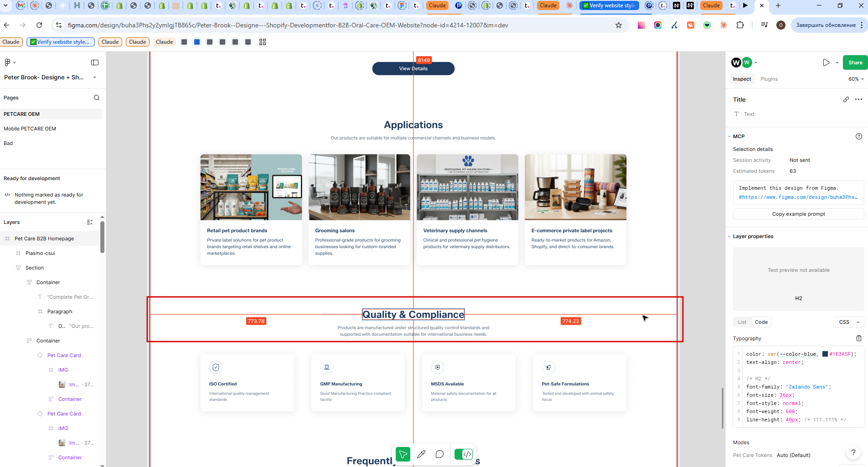The image size is (868, 467).
Task: Open the 60% zoom dropdown
Action: [856, 79]
